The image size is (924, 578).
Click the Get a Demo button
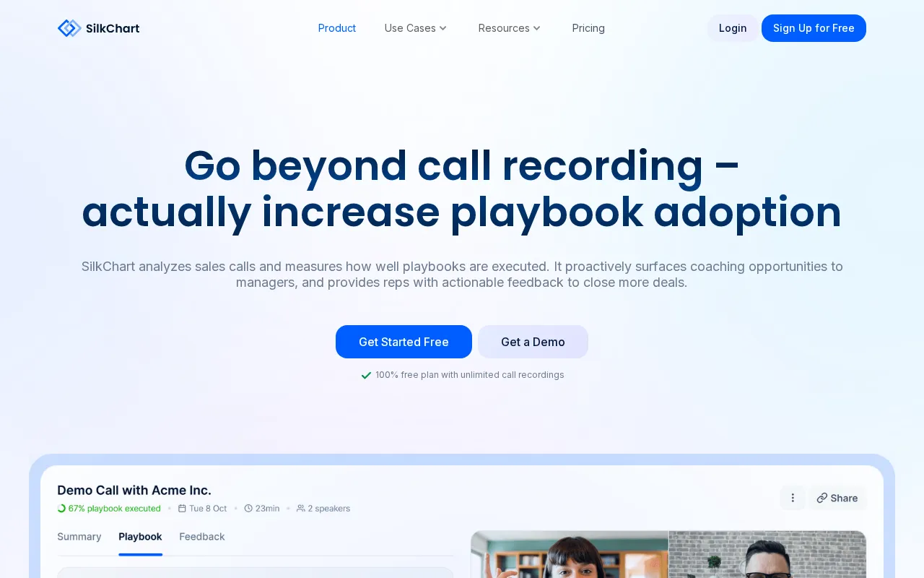tap(533, 342)
